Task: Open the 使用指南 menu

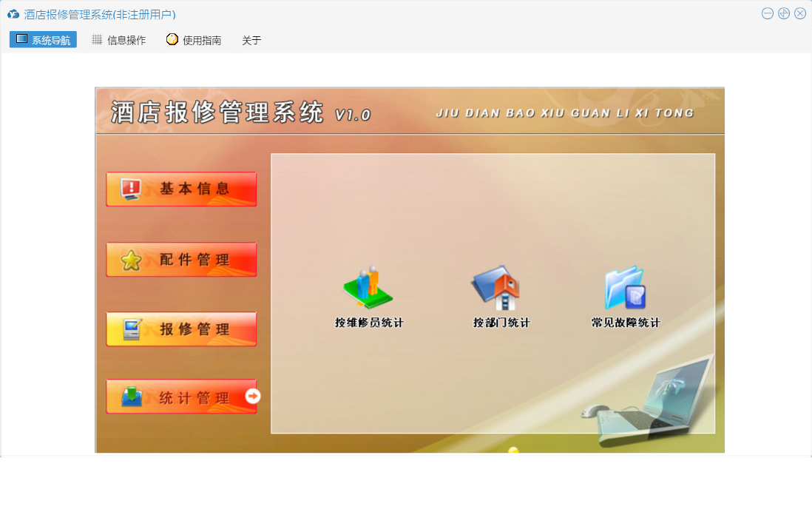Action: click(x=194, y=40)
